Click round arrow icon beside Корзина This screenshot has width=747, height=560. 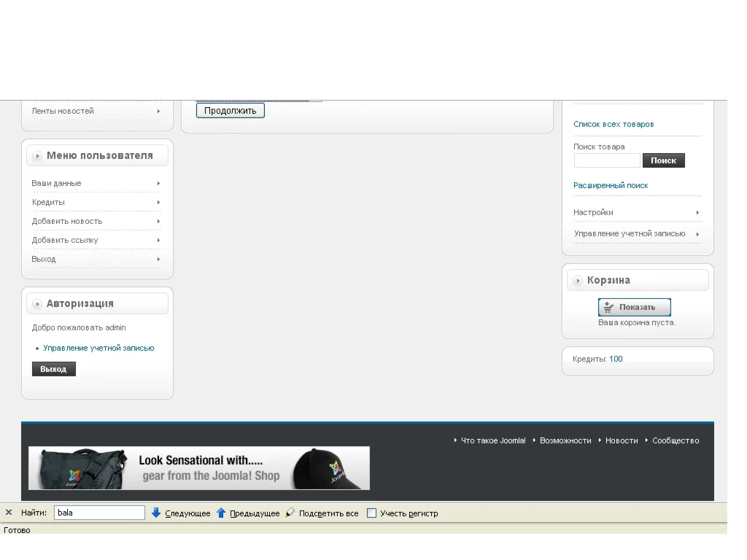(x=578, y=281)
